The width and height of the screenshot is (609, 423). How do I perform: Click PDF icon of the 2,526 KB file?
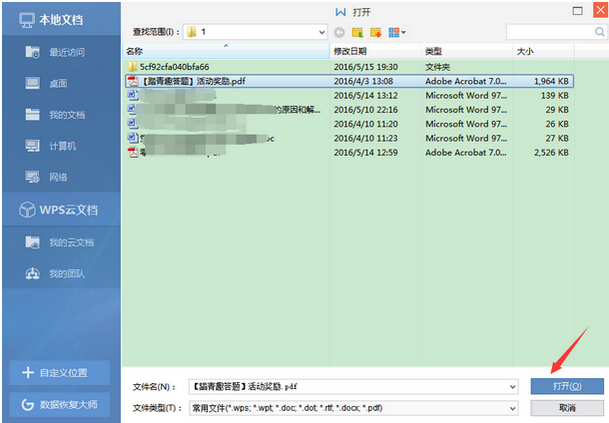click(x=133, y=153)
